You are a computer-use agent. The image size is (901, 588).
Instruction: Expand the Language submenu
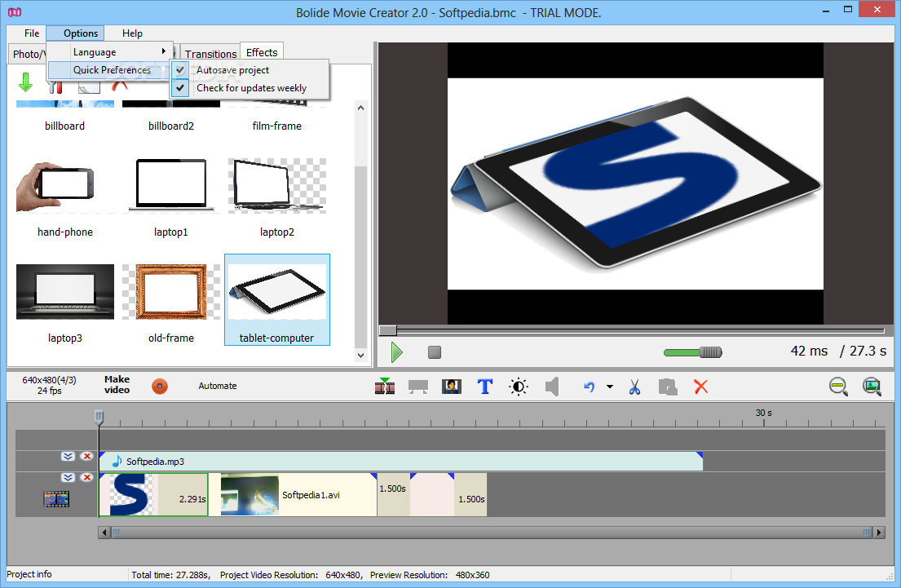[110, 52]
